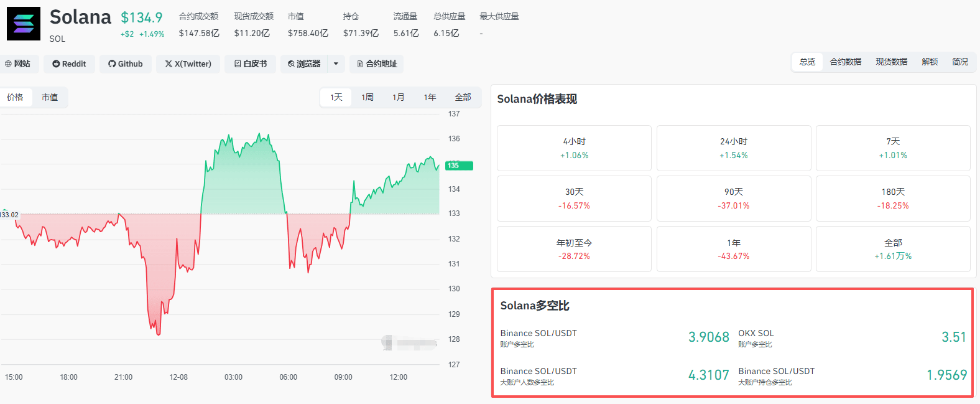Set chart range to 1年

pos(430,97)
